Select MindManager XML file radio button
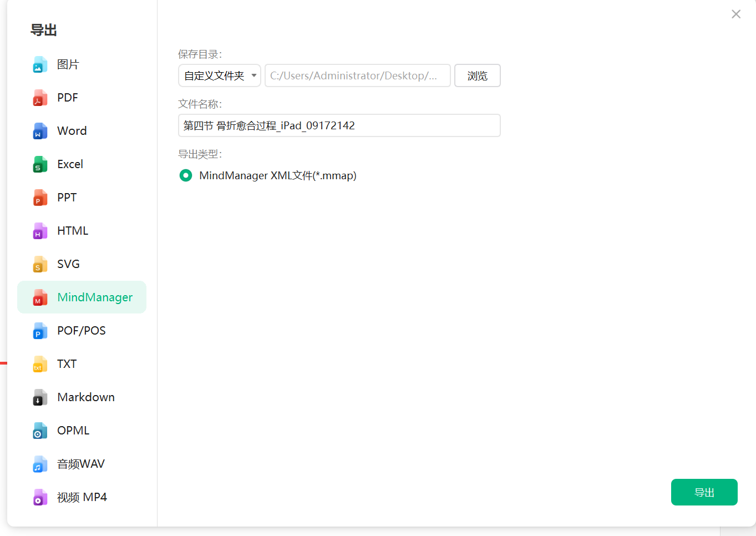 tap(186, 176)
